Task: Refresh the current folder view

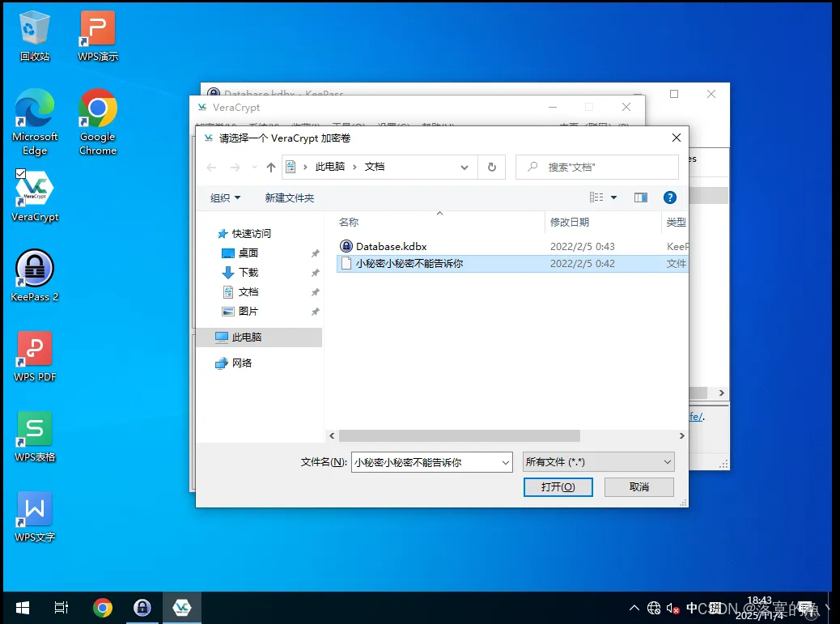Action: 492,167
